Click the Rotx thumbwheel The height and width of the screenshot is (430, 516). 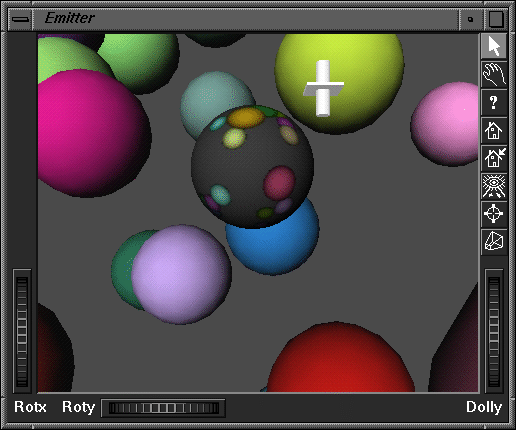22,332
